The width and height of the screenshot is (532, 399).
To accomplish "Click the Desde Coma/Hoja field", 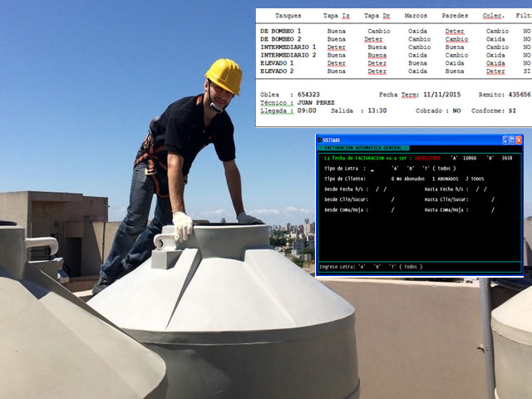I will (x=392, y=210).
